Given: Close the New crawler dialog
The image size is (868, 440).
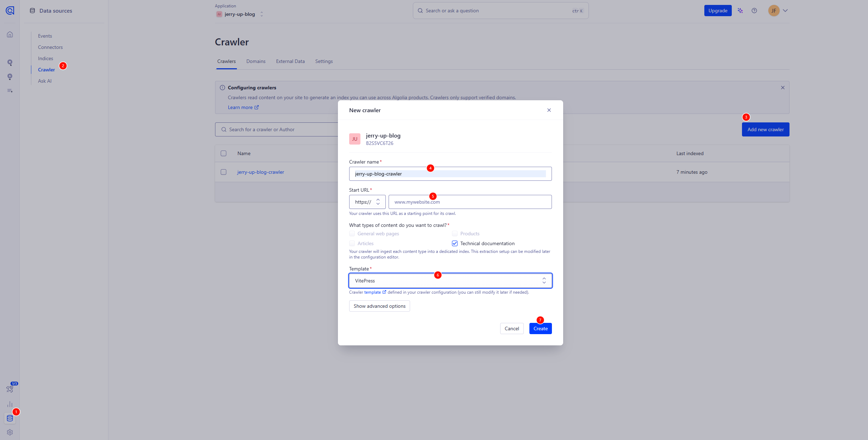Looking at the screenshot, I should pyautogui.click(x=549, y=110).
